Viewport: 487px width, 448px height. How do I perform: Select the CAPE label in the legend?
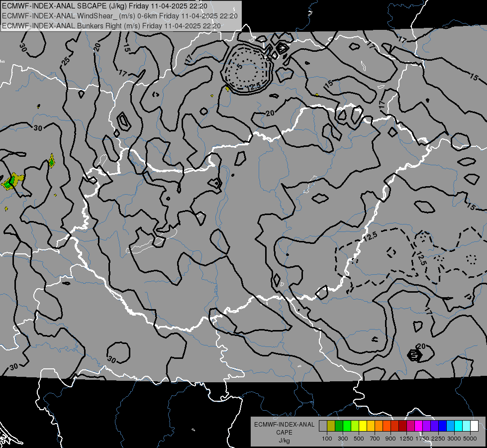click(284, 432)
